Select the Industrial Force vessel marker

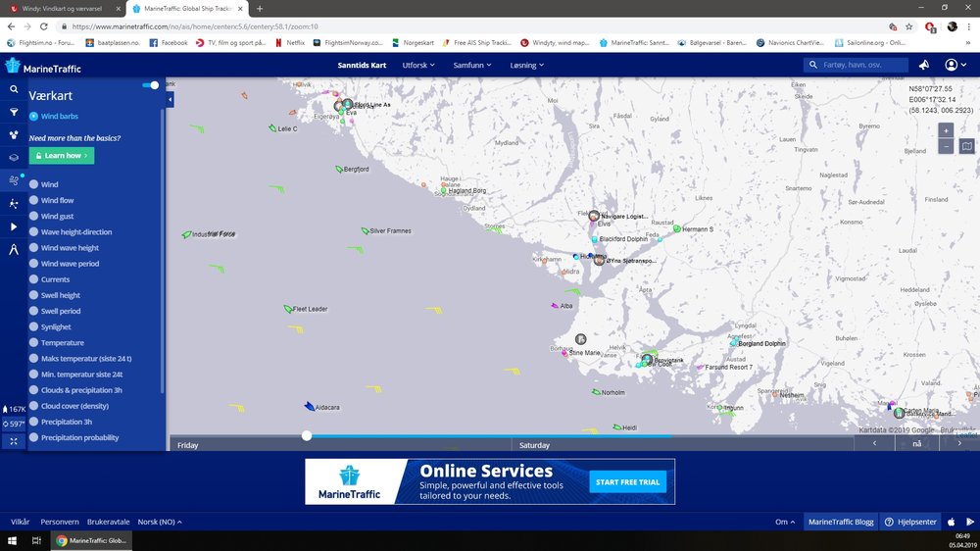(x=186, y=234)
